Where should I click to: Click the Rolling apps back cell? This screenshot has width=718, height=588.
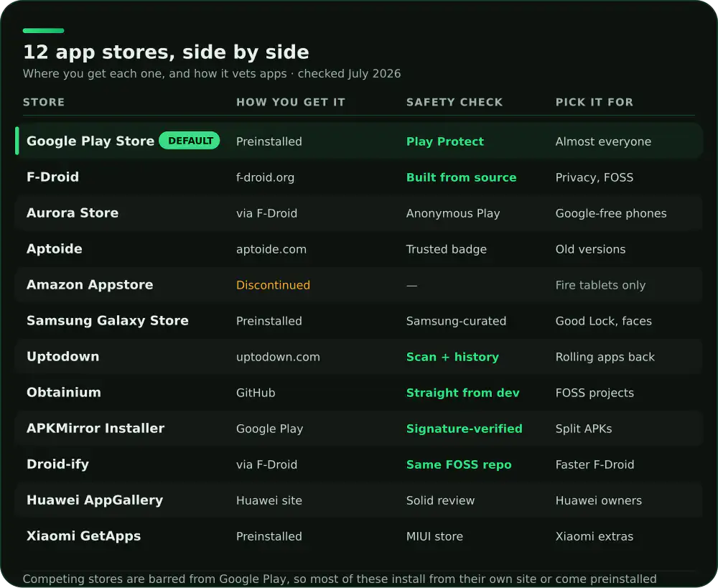605,357
